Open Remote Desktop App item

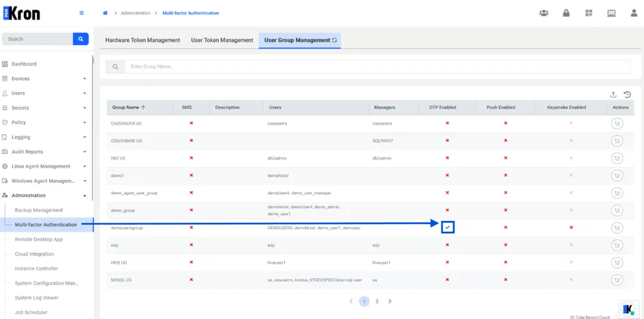click(39, 239)
